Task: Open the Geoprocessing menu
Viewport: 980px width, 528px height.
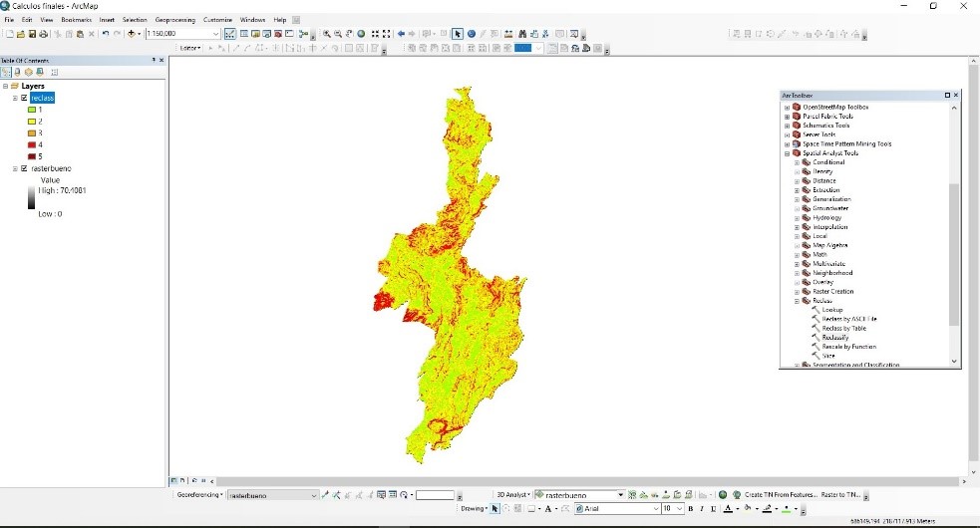Action: [x=175, y=20]
